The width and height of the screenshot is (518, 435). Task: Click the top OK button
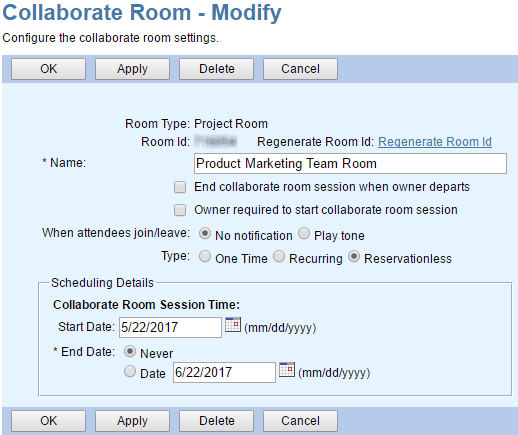pos(48,69)
